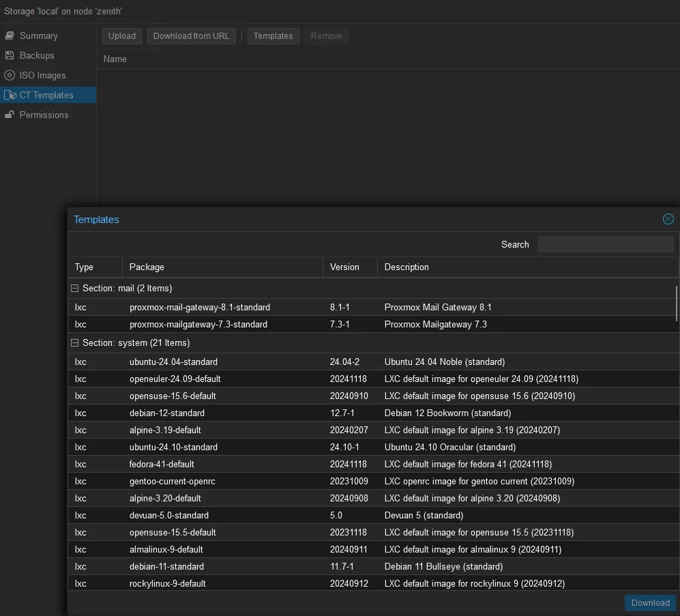Click the Permissions unlock icon
Screen dimensions: 680x616
[x=10, y=115]
